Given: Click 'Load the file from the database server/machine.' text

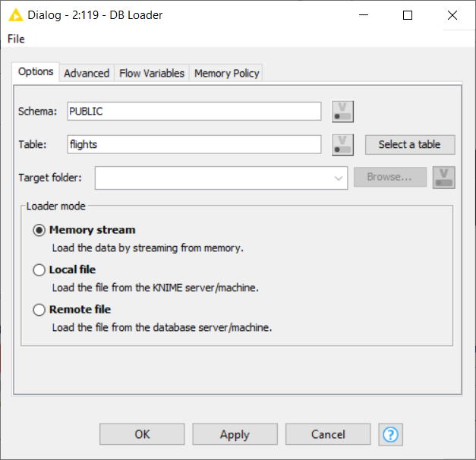Looking at the screenshot, I should (162, 327).
